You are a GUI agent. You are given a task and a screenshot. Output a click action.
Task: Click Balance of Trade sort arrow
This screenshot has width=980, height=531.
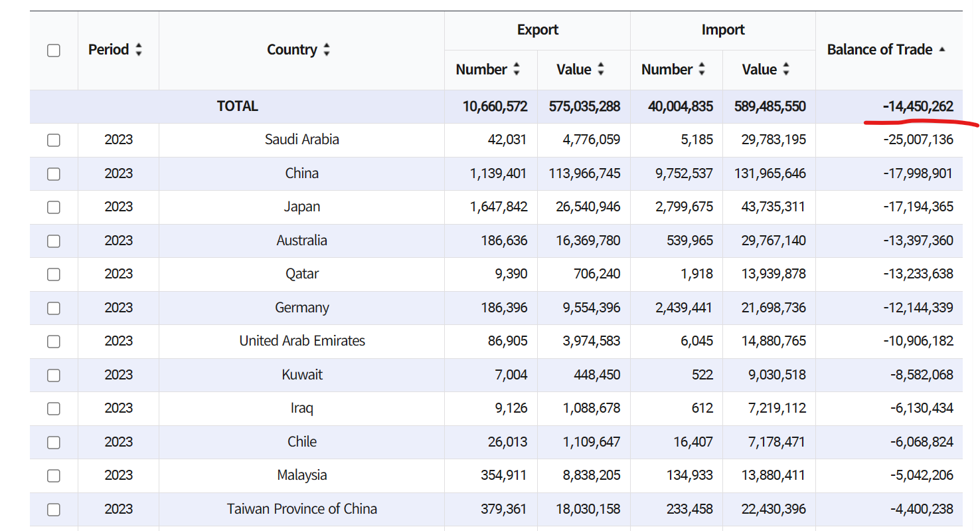pos(942,50)
